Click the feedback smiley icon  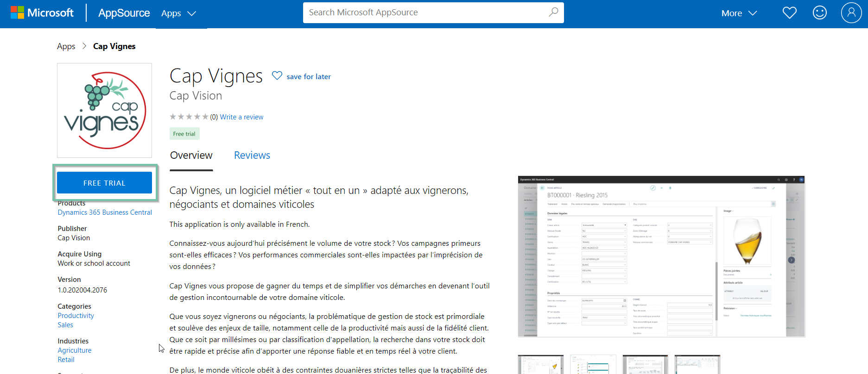(820, 12)
